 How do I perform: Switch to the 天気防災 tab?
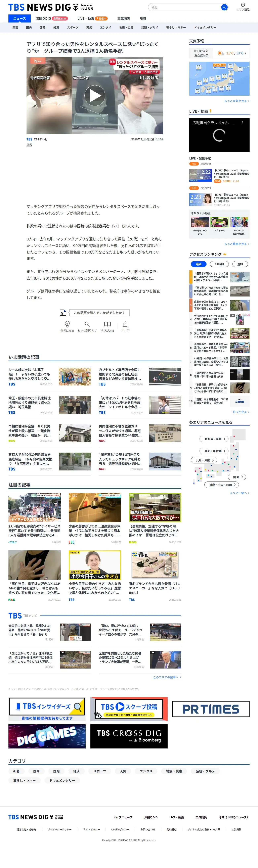coord(123,18)
